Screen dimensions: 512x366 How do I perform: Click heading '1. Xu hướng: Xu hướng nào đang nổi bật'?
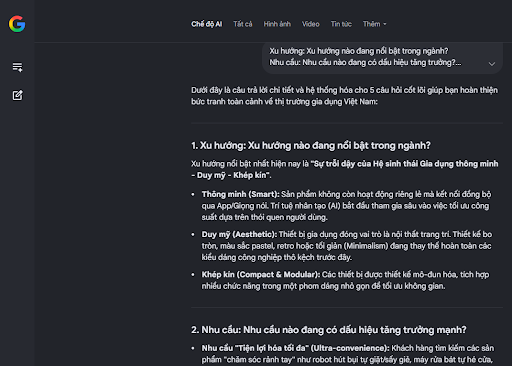click(311, 145)
